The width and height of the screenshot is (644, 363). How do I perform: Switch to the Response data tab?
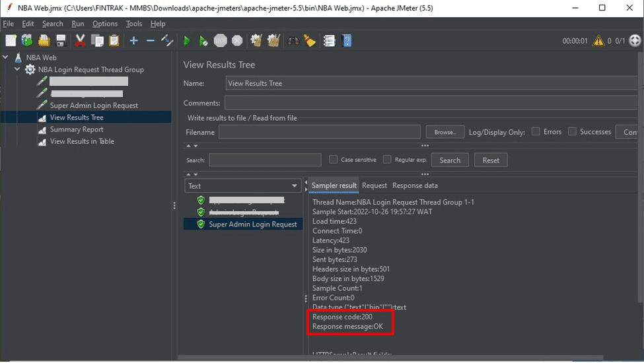(x=415, y=185)
